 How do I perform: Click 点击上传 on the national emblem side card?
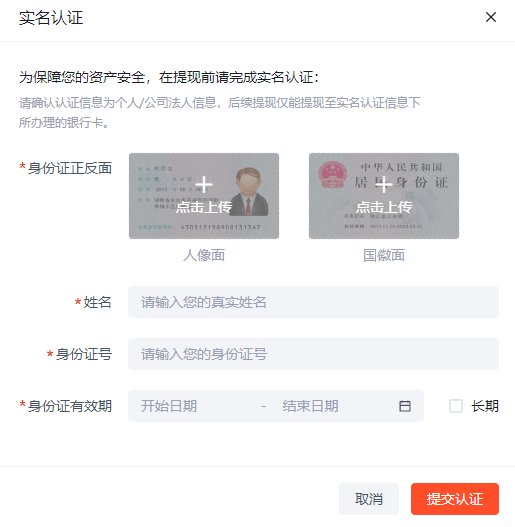(384, 207)
